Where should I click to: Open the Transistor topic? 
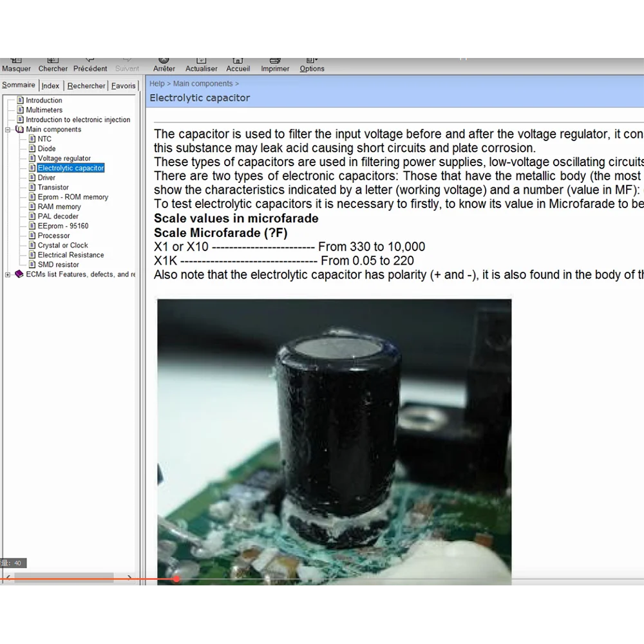(53, 187)
